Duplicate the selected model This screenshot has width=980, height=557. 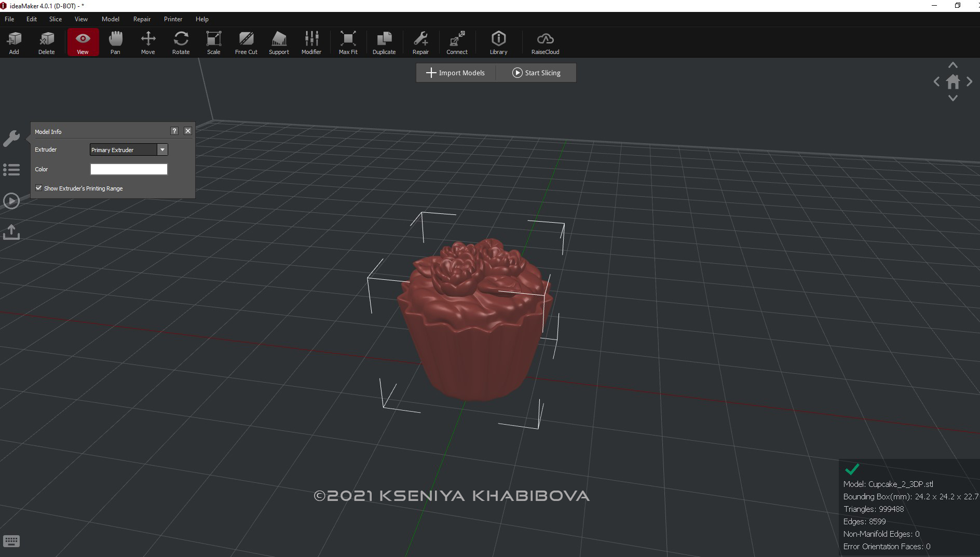pos(384,42)
